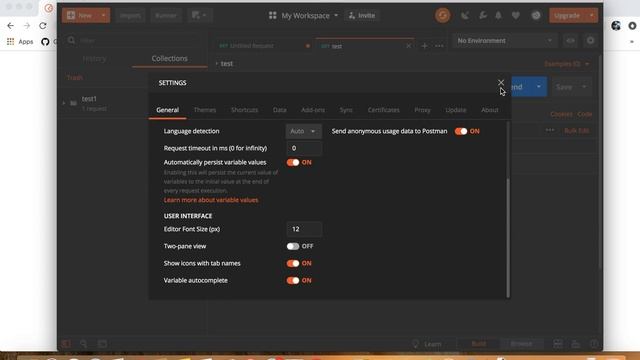This screenshot has height=360, width=640.
Task: Enable the Two-pane view switch
Action: tap(293, 246)
